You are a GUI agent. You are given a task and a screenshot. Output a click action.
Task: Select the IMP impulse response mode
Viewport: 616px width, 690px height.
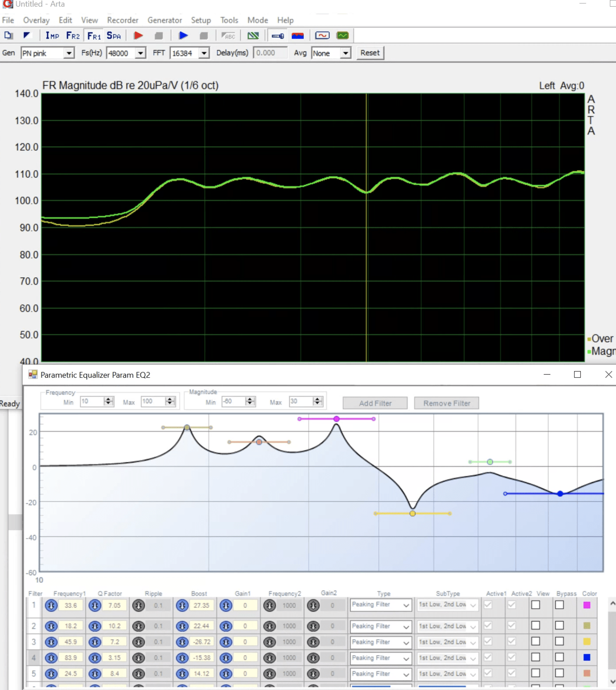pos(53,36)
